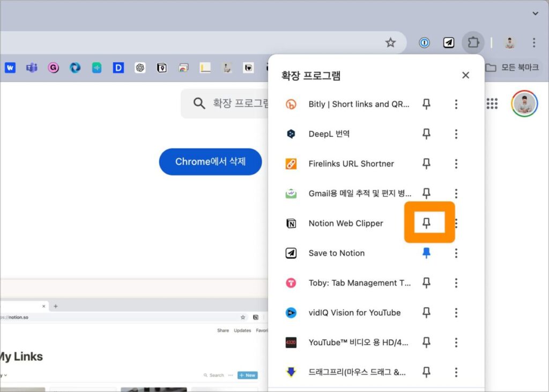Open Chrome's main three-dot menu
This screenshot has width=549, height=392.
(x=533, y=43)
